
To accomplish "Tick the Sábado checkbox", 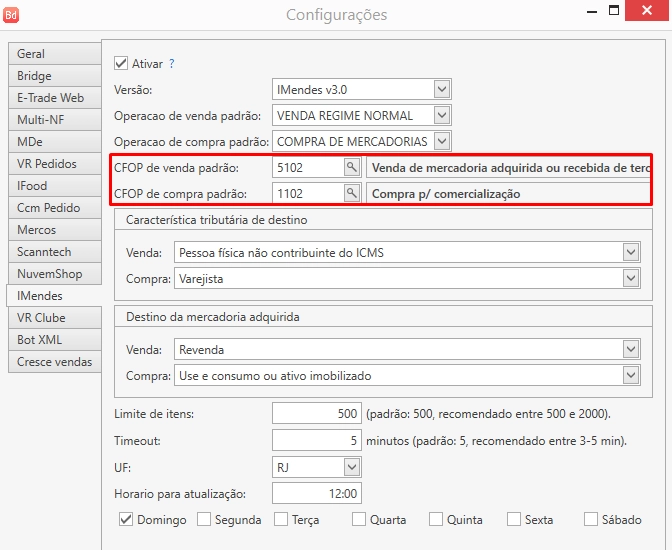I will (591, 519).
